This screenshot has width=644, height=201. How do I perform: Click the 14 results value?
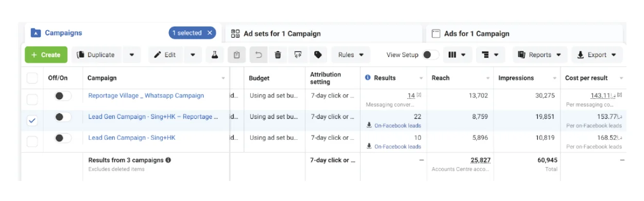411,96
